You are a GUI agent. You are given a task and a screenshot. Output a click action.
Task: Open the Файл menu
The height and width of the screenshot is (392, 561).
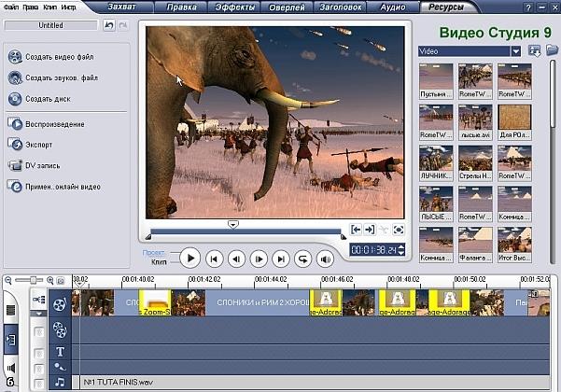11,7
